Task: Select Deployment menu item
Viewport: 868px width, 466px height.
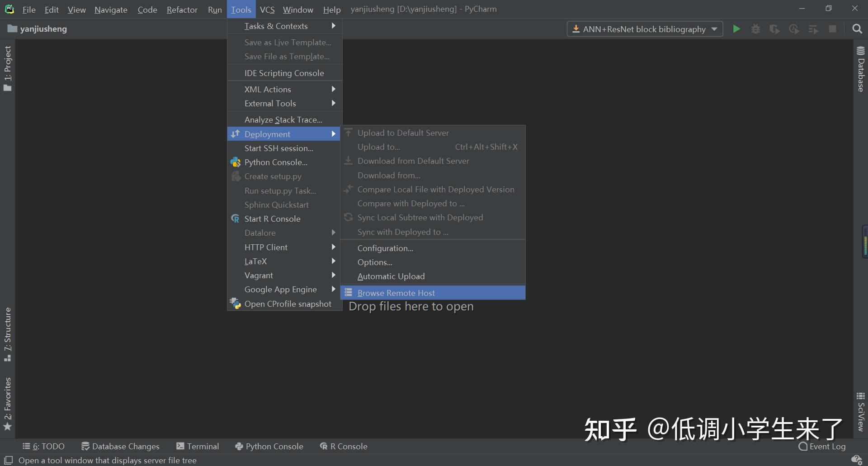Action: click(283, 134)
